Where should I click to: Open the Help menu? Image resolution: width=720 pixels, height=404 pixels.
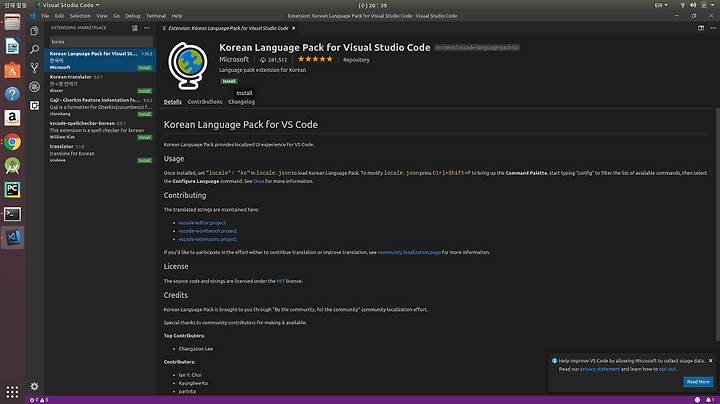coord(177,16)
